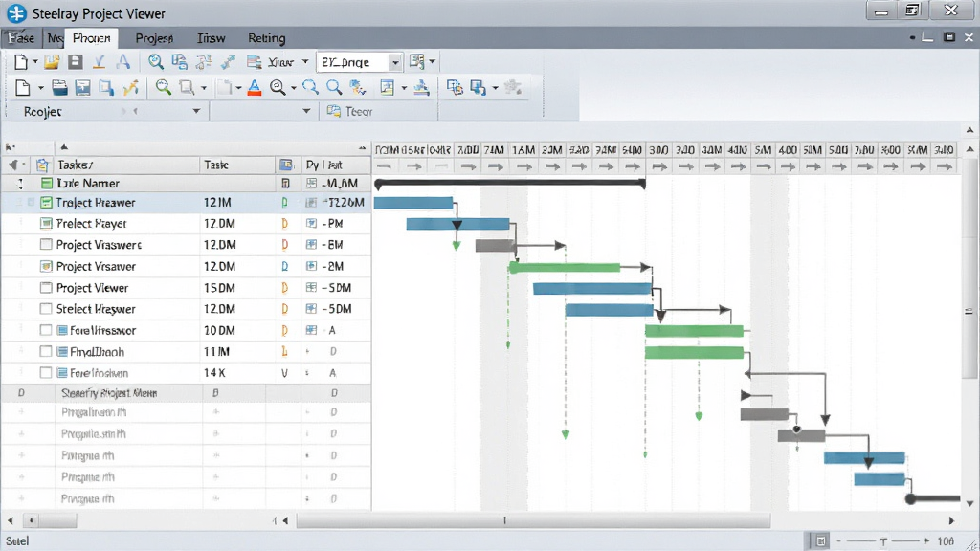
Task: Open dropdown beside top-row new document icon
Action: click(x=35, y=62)
